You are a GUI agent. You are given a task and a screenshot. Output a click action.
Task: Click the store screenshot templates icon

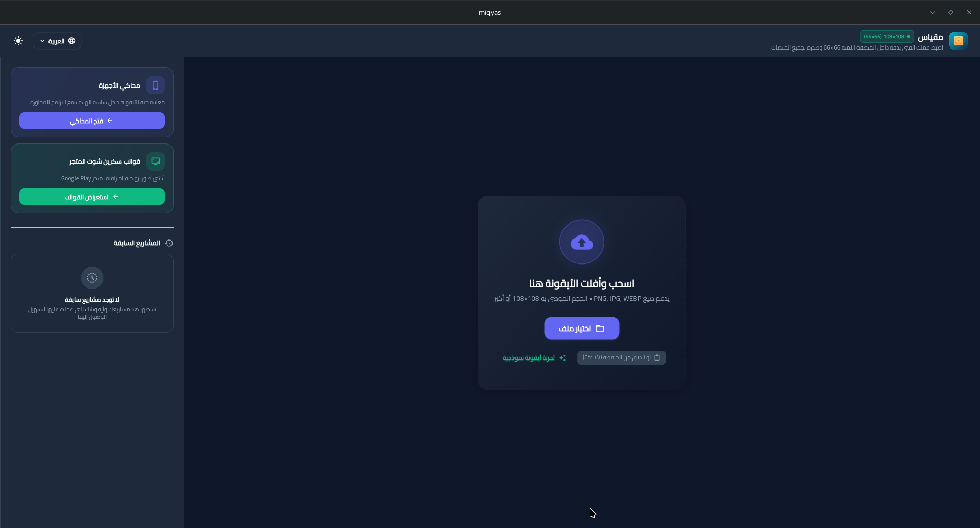(x=156, y=161)
